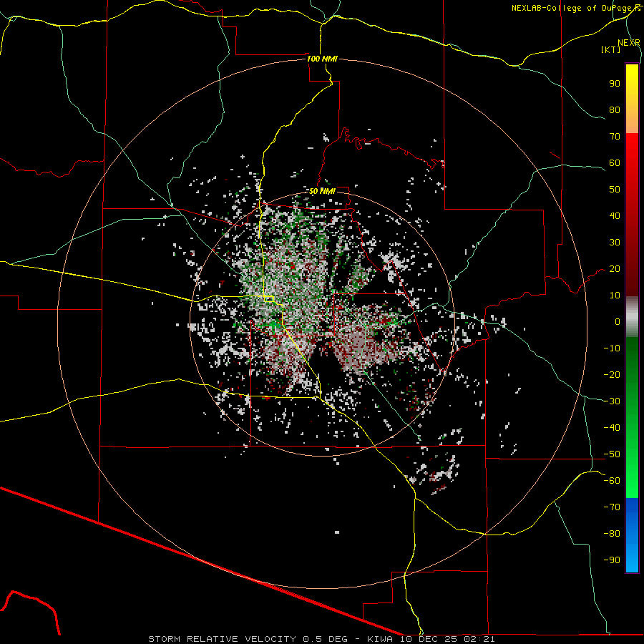Click the -30 value on the velocity scale
This screenshot has height=644, width=644.
[612, 401]
